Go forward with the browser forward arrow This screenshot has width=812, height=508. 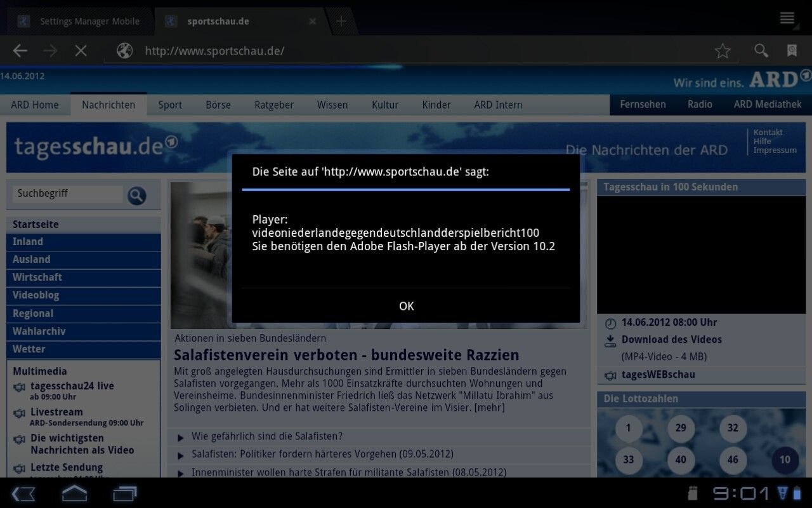[x=50, y=51]
